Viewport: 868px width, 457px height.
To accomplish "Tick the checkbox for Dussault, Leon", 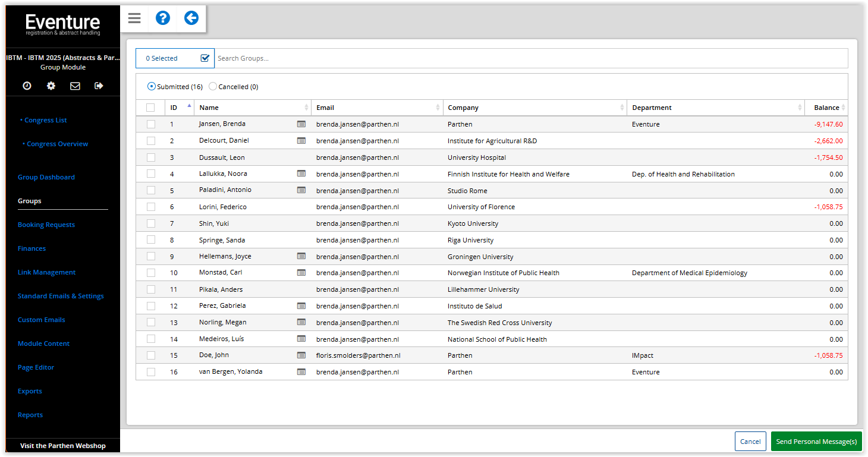I will tap(151, 157).
